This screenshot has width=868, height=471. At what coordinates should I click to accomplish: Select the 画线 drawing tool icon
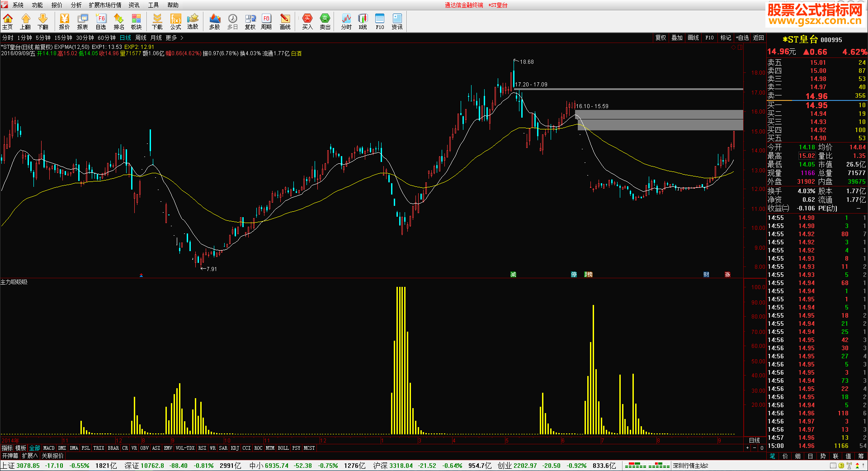tap(285, 21)
